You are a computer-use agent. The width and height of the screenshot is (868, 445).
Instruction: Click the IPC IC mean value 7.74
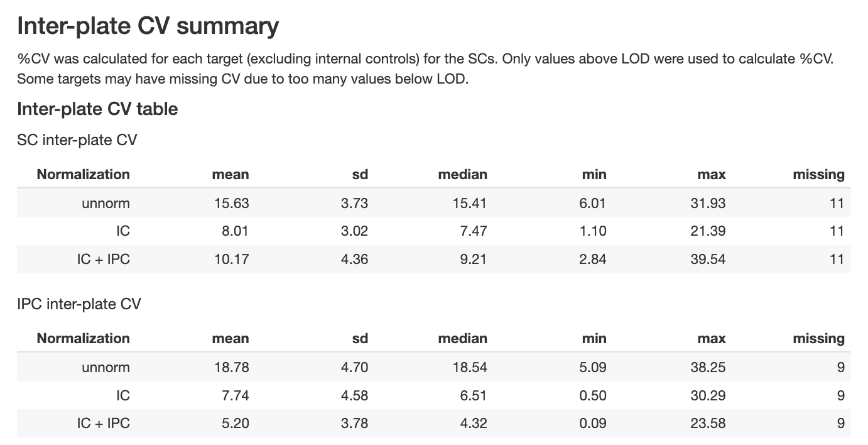click(x=235, y=395)
